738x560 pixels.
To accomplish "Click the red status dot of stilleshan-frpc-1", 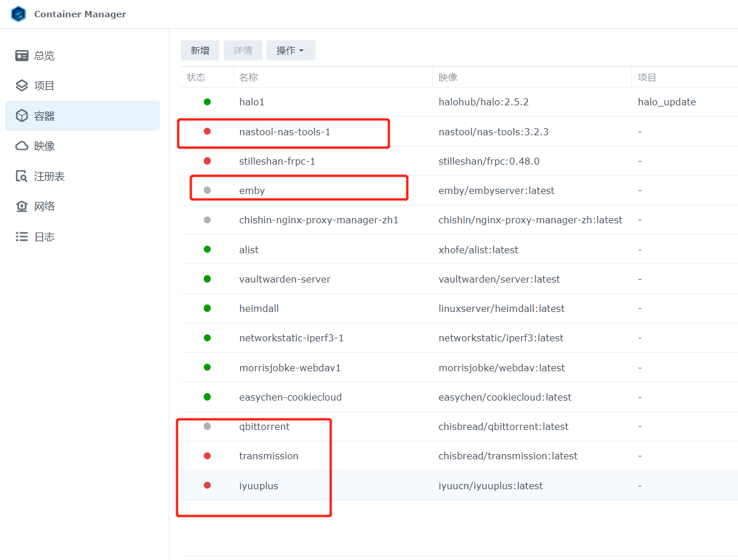I will [207, 161].
